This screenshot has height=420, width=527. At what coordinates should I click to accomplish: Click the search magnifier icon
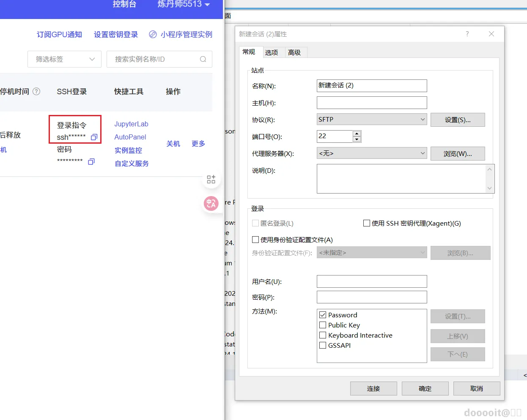click(203, 59)
